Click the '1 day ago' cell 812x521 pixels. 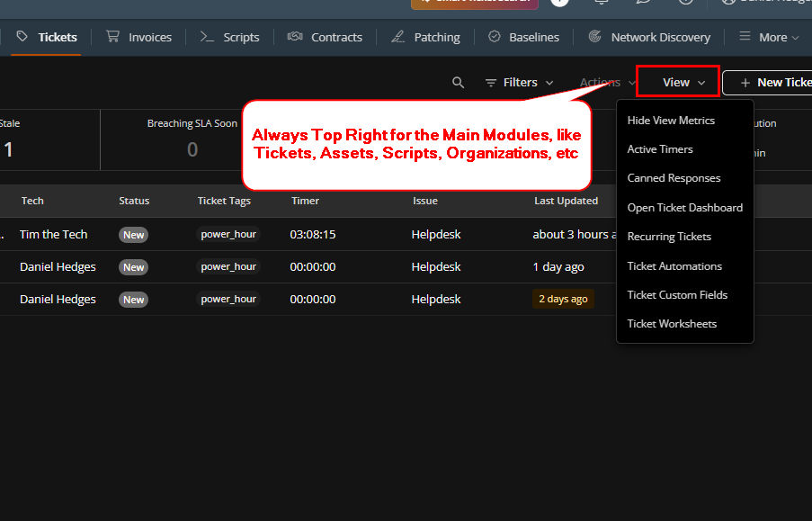coord(558,267)
